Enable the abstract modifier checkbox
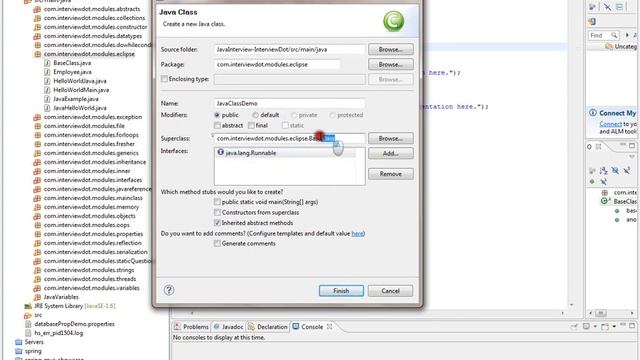The height and width of the screenshot is (360, 640). (x=217, y=125)
